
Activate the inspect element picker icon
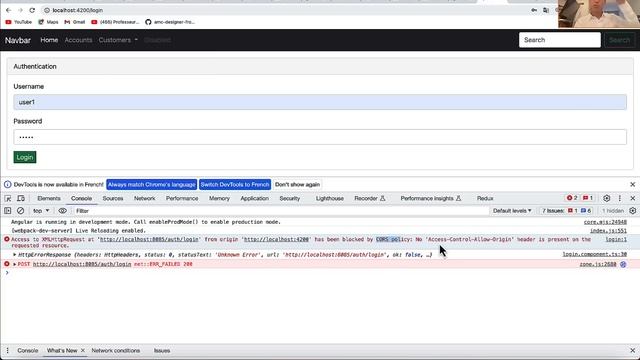point(8,198)
